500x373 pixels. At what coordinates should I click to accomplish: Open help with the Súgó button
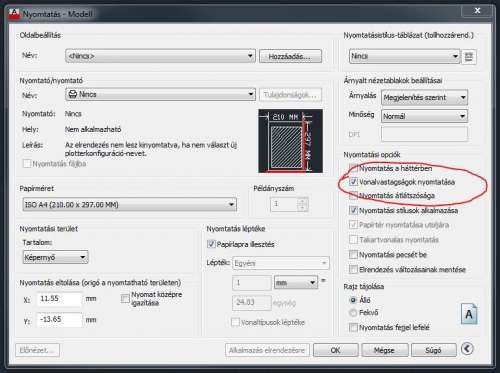[433, 350]
